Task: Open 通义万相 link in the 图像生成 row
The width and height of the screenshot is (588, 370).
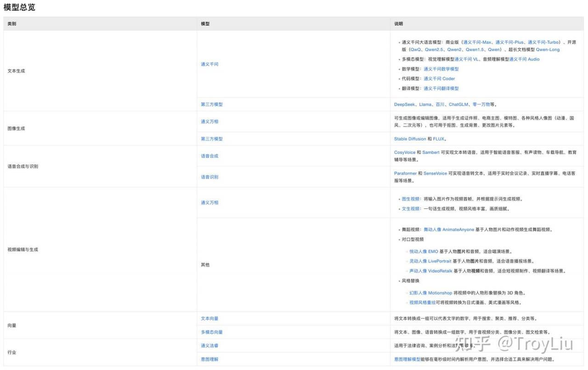Action: click(209, 122)
